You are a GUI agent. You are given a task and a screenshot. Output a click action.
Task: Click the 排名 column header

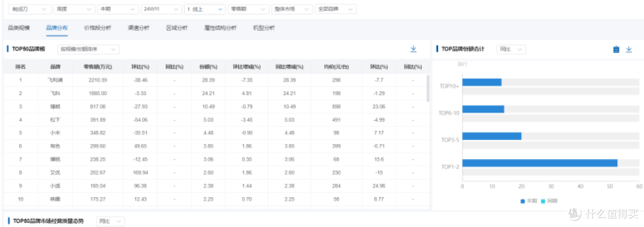[x=20, y=67]
